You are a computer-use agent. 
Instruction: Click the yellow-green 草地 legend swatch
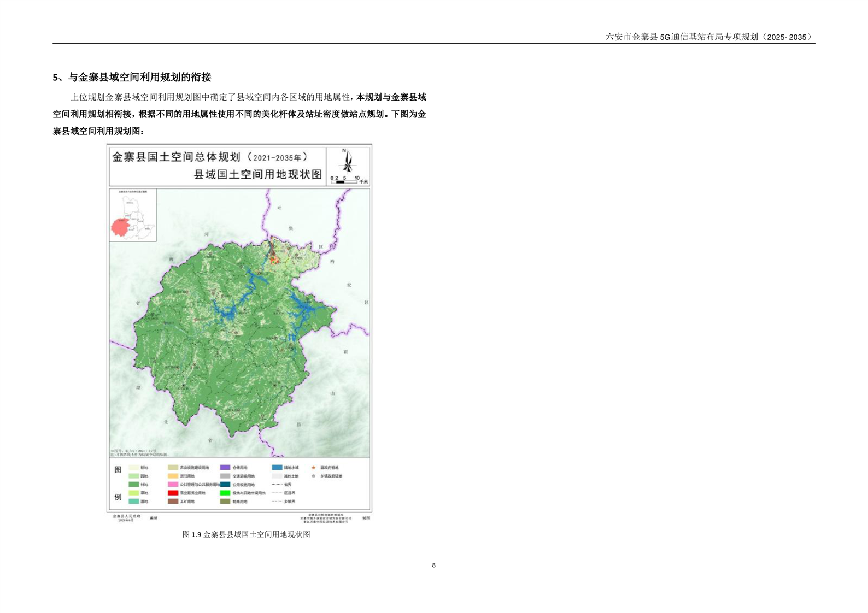[133, 493]
